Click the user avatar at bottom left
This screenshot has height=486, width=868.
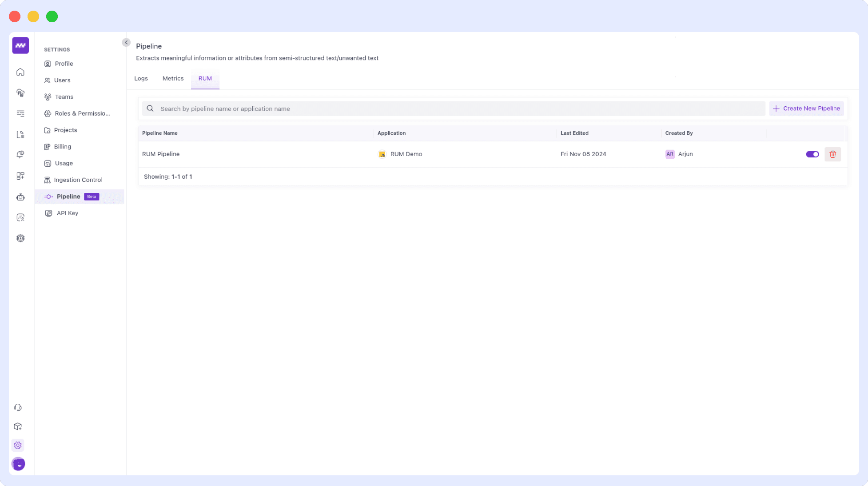[19, 464]
